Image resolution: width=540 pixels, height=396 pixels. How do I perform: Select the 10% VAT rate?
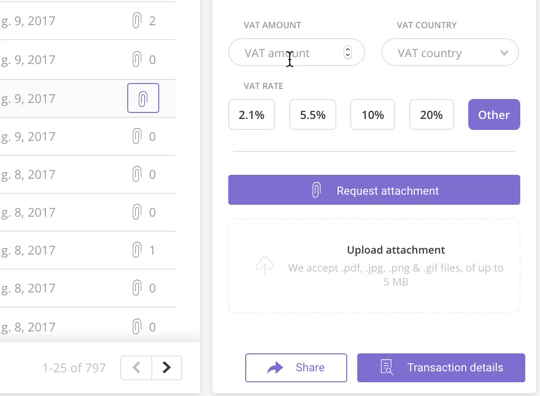pyautogui.click(x=373, y=115)
